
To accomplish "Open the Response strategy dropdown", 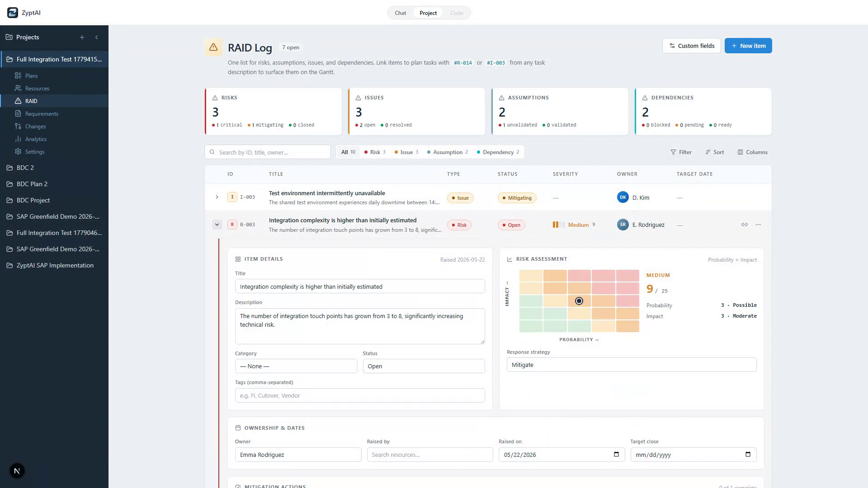I will tap(632, 365).
